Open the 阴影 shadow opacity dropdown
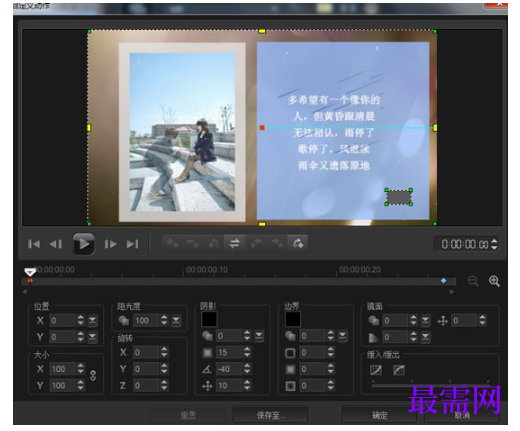The width and height of the screenshot is (520, 431). [x=259, y=336]
